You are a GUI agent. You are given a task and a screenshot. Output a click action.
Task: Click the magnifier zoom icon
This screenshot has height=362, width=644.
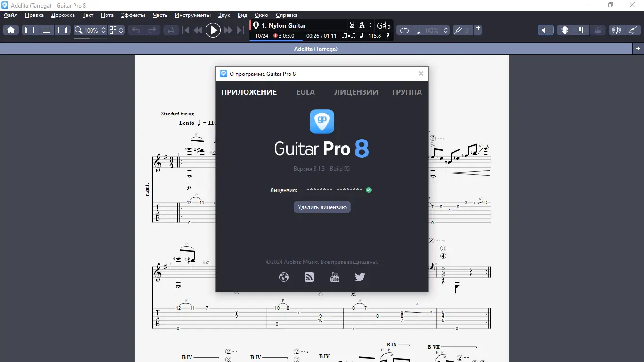point(79,30)
